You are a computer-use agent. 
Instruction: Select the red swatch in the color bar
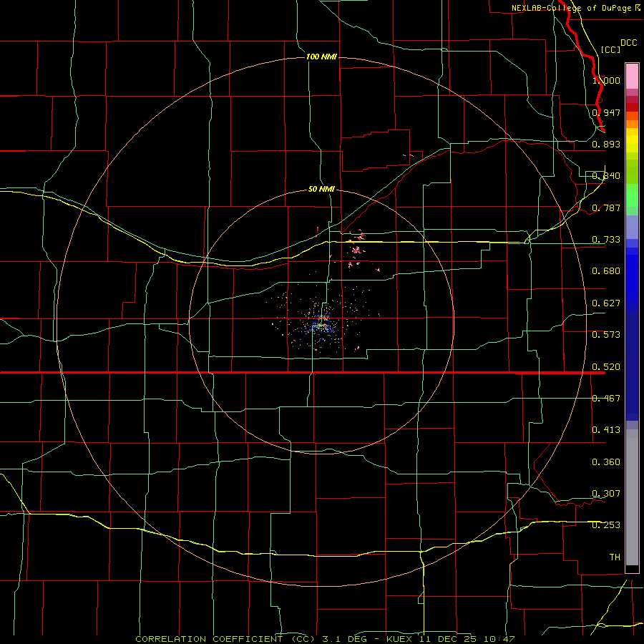tap(632, 107)
